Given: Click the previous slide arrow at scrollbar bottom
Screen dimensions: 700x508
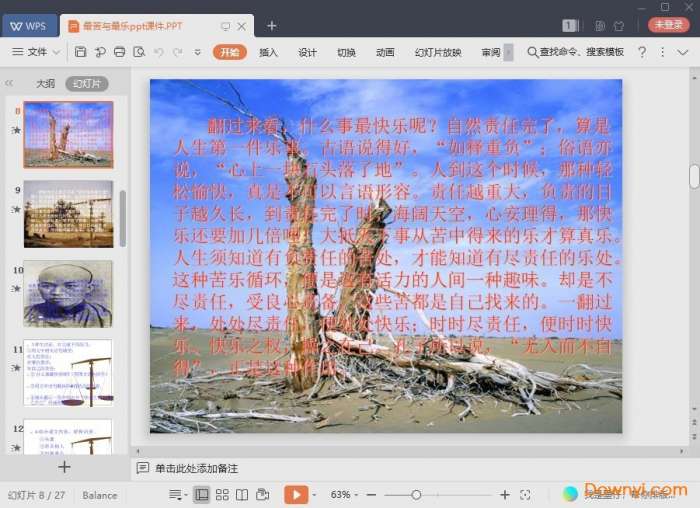Looking at the screenshot, I should coord(694,422).
